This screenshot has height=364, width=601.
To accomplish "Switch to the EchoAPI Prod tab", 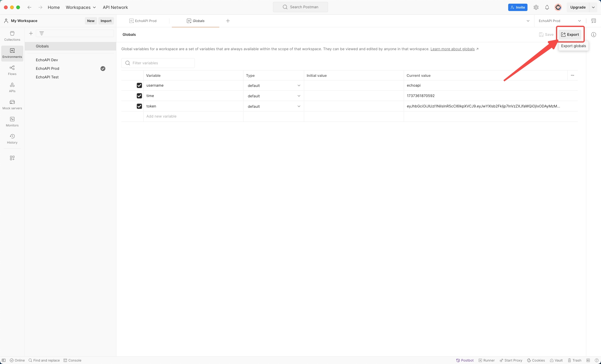I will coord(143,21).
